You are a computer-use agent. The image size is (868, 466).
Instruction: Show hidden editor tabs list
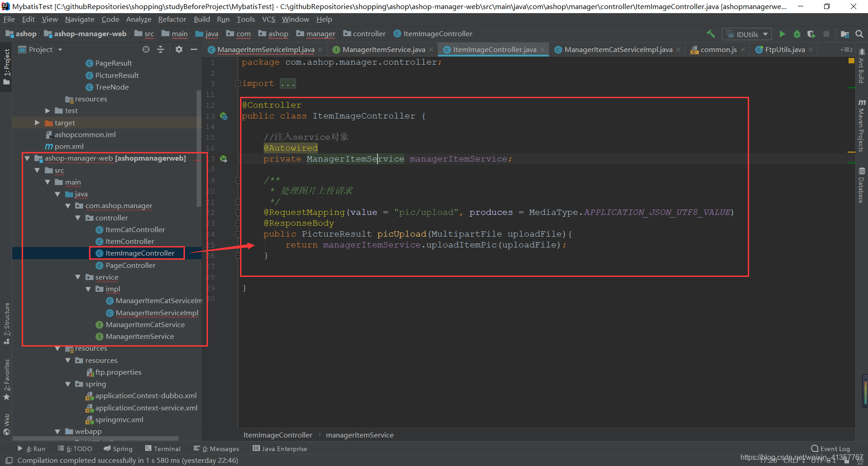click(x=847, y=50)
